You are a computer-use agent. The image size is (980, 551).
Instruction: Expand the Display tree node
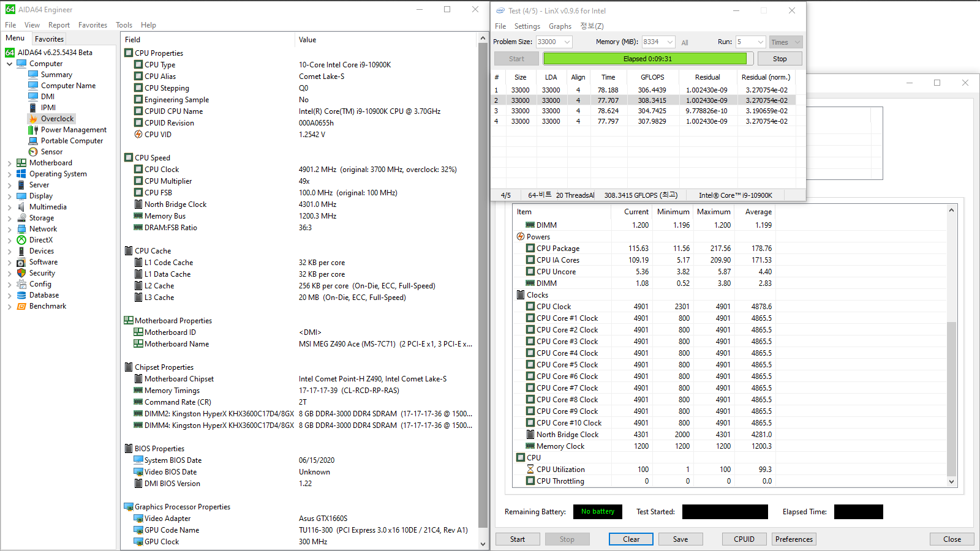pyautogui.click(x=10, y=196)
